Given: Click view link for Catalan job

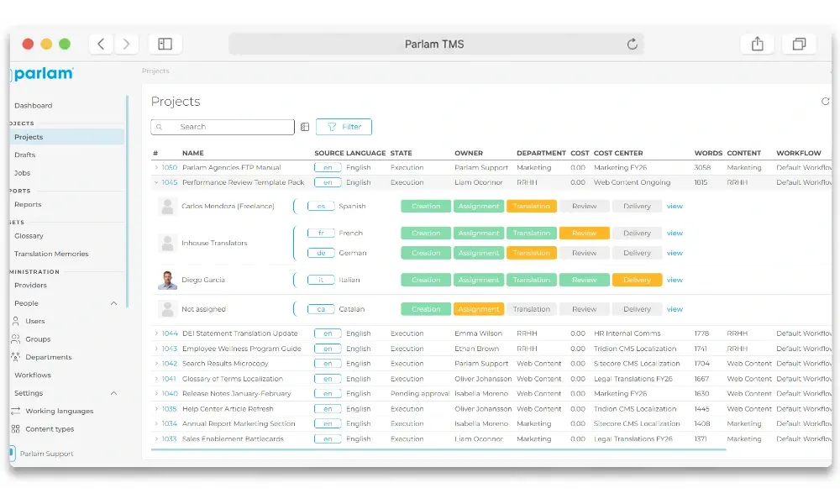Looking at the screenshot, I should click(x=675, y=309).
